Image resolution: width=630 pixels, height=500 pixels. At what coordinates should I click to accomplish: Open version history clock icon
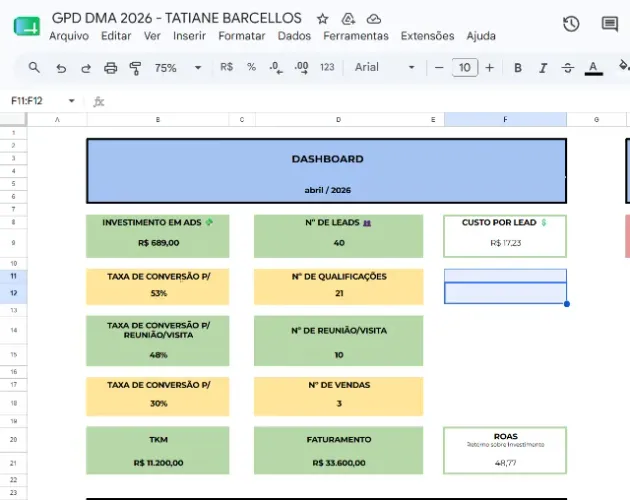[x=571, y=24]
